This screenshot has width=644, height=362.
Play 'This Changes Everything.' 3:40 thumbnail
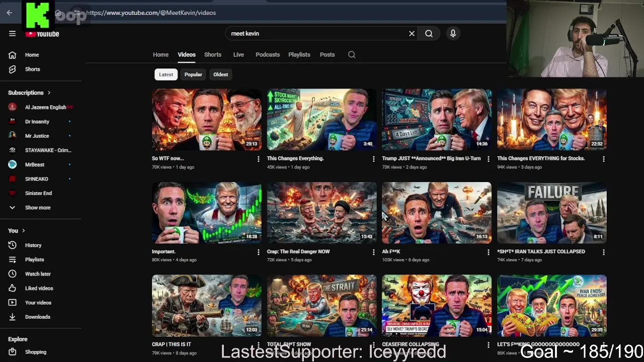tap(321, 120)
